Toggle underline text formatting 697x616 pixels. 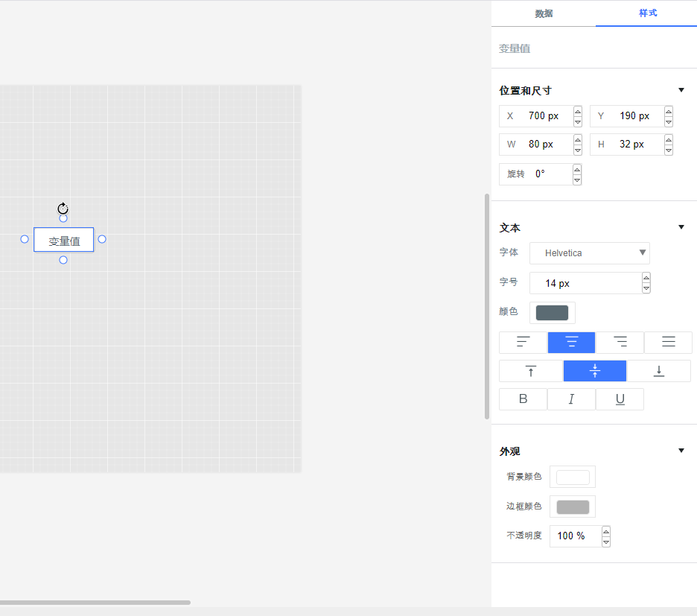coord(620,399)
